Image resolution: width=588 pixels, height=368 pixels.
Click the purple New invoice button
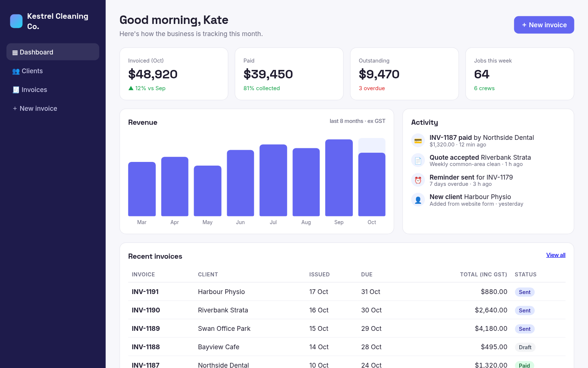pos(544,25)
